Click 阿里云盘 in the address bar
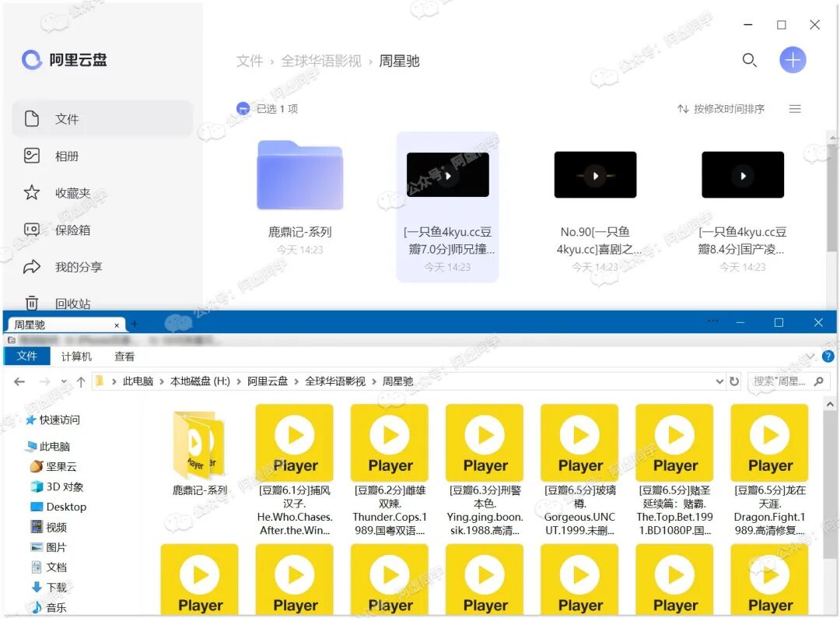The height and width of the screenshot is (618, 840). tap(268, 381)
